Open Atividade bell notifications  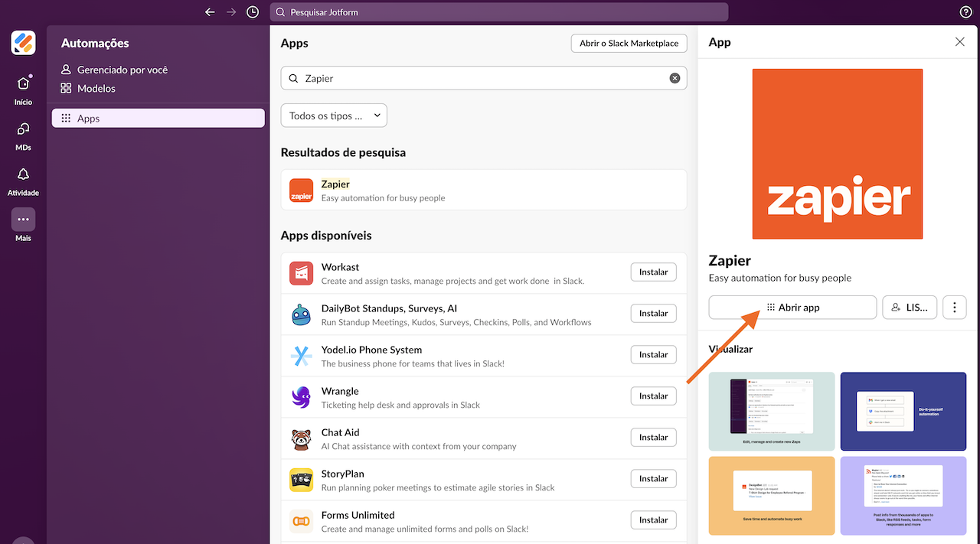pyautogui.click(x=23, y=174)
